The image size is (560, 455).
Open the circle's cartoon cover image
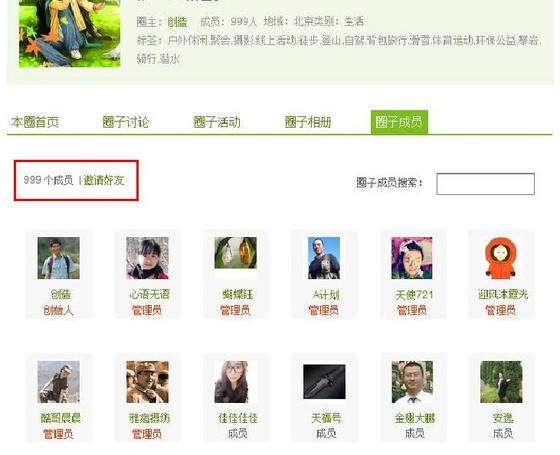[70, 33]
